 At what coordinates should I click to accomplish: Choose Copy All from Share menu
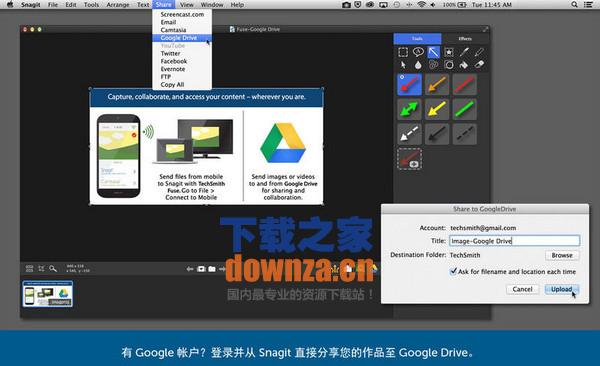pos(182,85)
